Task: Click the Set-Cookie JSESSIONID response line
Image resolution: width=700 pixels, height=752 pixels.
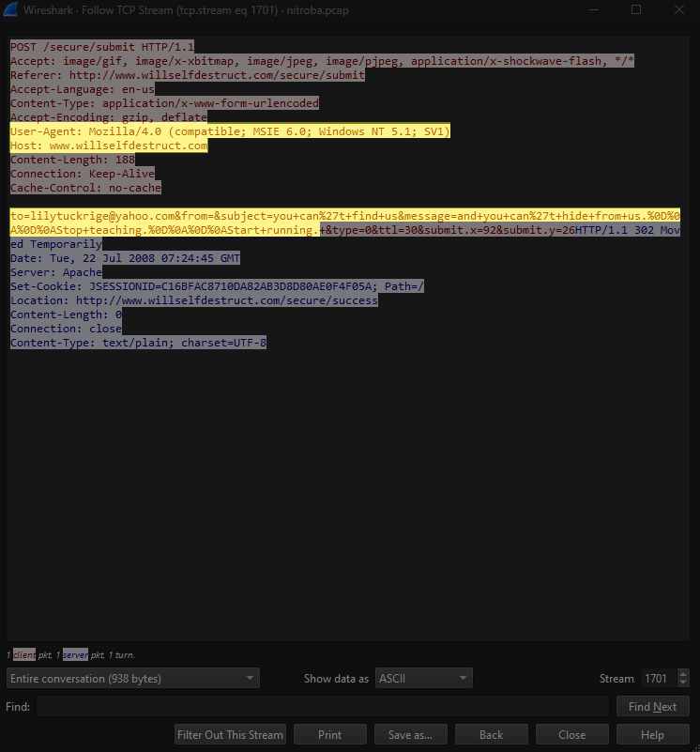Action: coord(216,286)
